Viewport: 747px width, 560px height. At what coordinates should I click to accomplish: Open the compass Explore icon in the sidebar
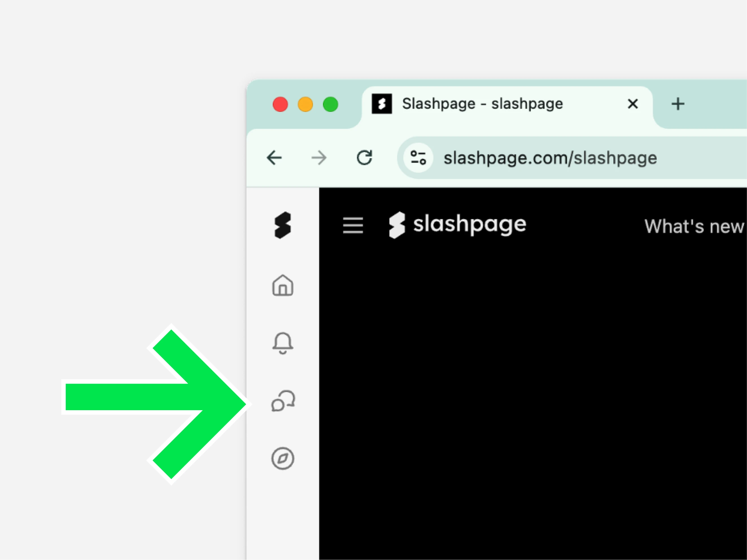[x=283, y=459]
